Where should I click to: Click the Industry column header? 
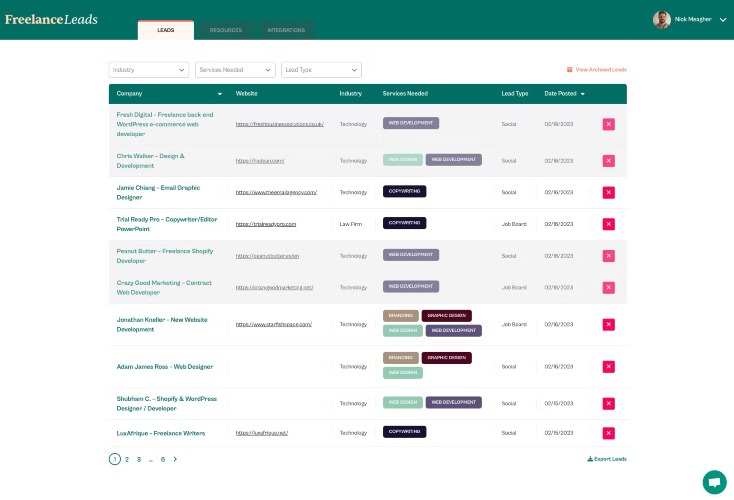[351, 94]
